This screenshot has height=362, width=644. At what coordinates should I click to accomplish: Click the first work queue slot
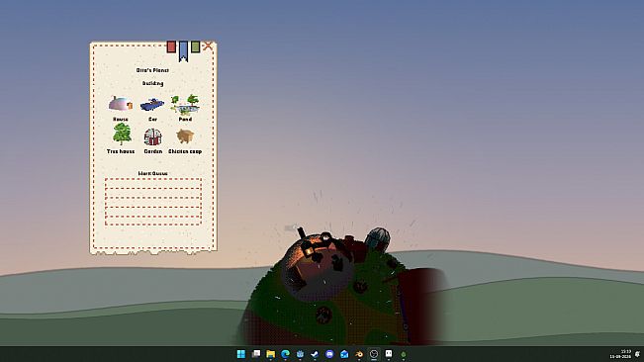pos(153,183)
